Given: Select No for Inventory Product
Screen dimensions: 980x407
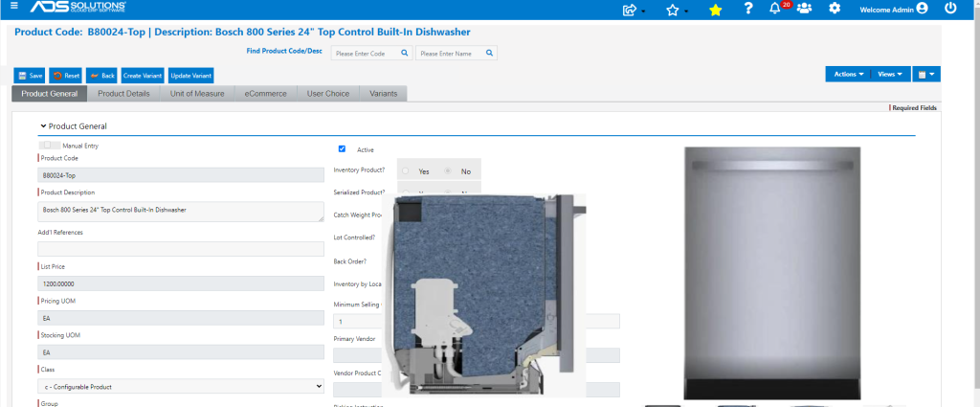Looking at the screenshot, I should pyautogui.click(x=448, y=170).
